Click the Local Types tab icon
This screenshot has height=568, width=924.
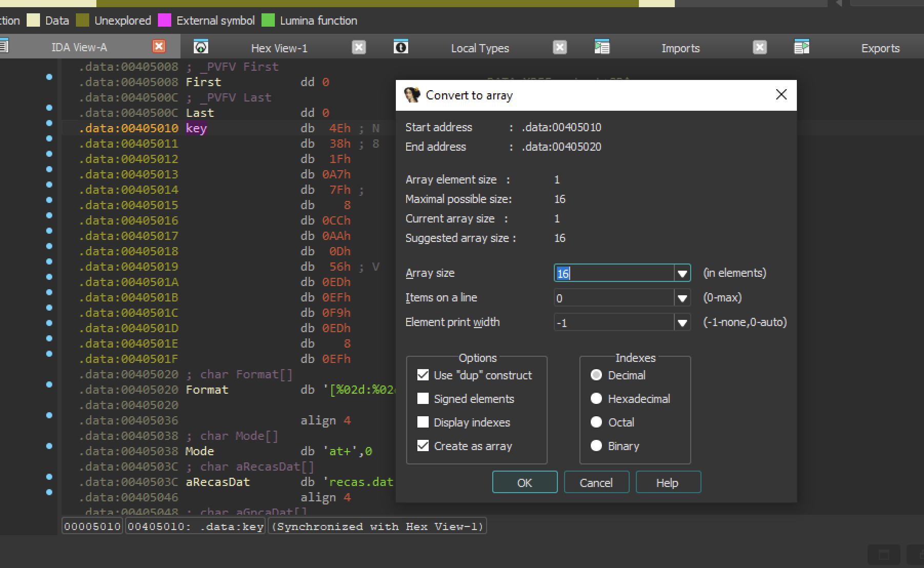pyautogui.click(x=401, y=47)
